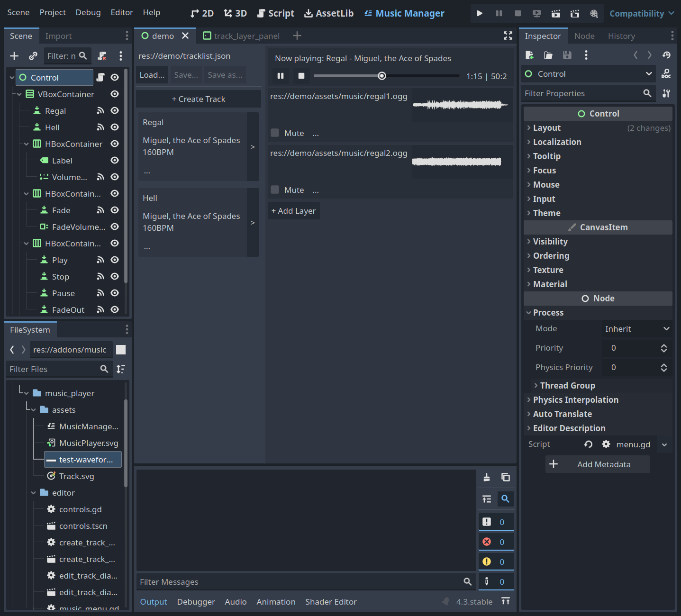
Task: Run the project with play icon
Action: pyautogui.click(x=480, y=13)
